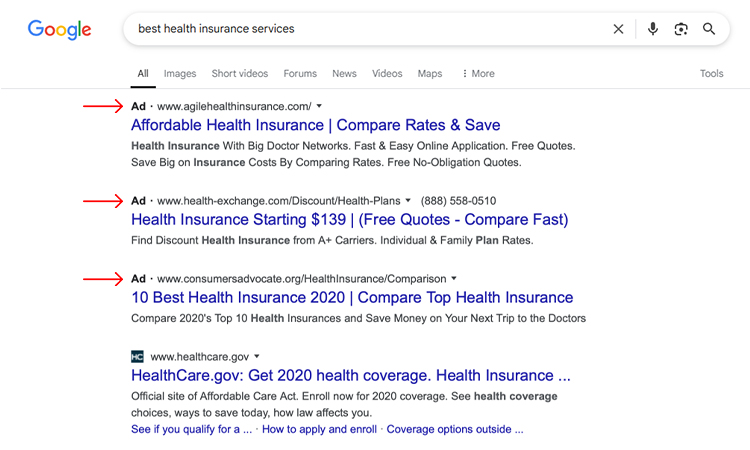Click the Ad label of agilehealthinsurance result
This screenshot has height=450, width=750.
(138, 106)
